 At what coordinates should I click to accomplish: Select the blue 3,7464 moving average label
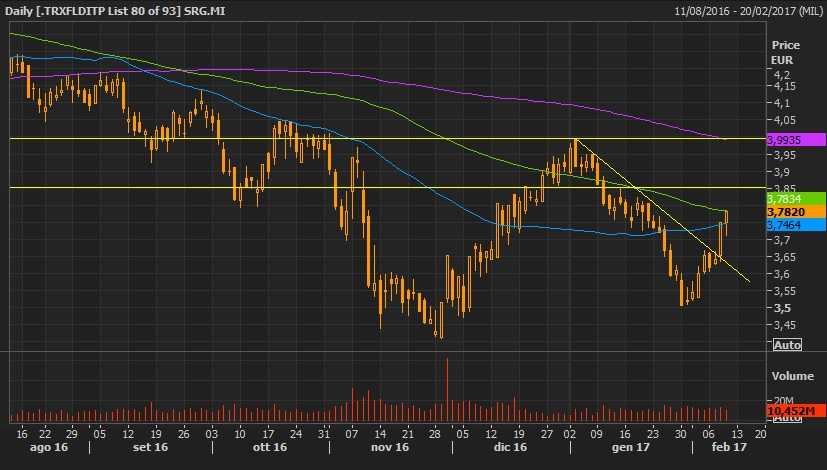(x=783, y=226)
